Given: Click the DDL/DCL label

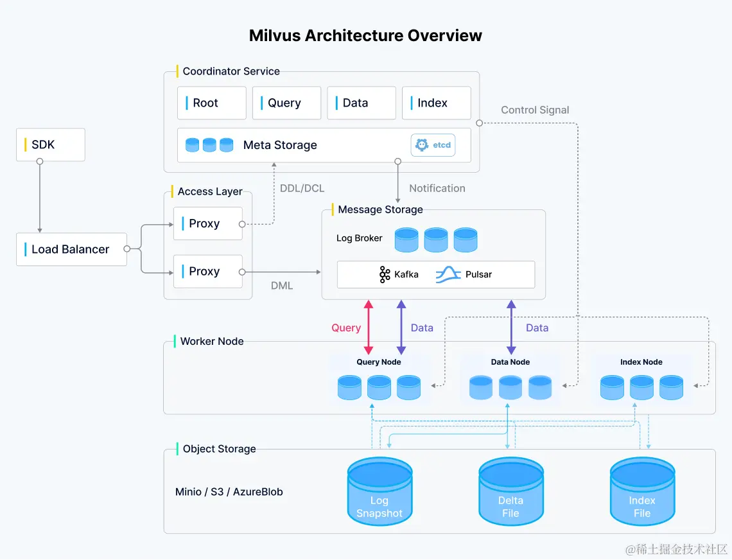Looking at the screenshot, I should [x=302, y=188].
